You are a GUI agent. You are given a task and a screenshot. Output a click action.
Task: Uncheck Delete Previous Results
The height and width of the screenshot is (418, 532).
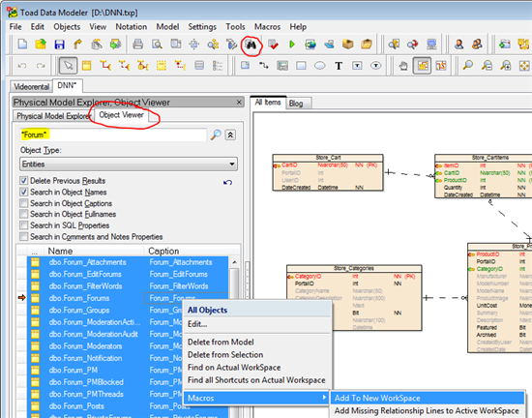(x=24, y=181)
